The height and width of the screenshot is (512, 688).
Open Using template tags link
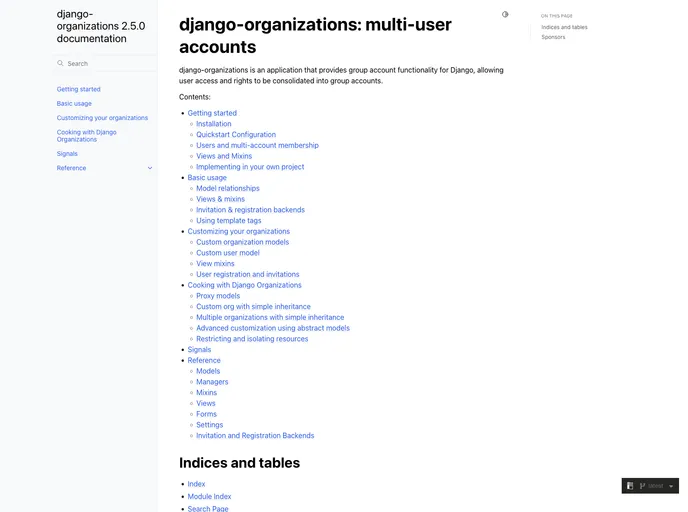tap(229, 220)
